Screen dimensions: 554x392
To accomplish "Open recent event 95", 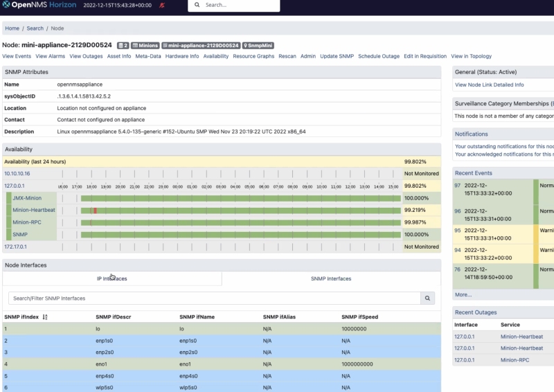I will pos(458,231).
